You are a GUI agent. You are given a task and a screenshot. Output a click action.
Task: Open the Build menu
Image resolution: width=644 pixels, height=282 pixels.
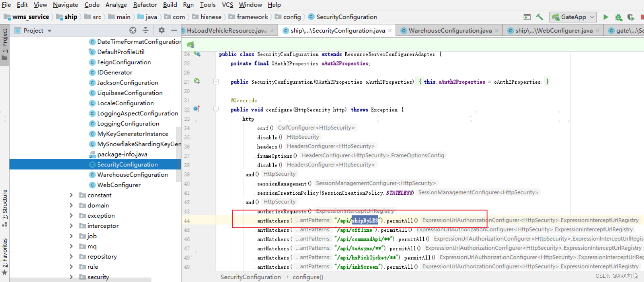[170, 5]
